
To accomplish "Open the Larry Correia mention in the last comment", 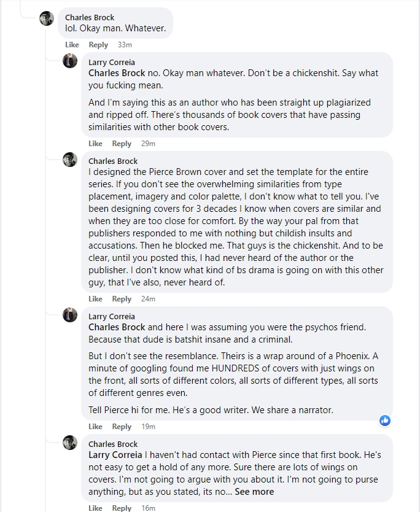I will tap(115, 455).
